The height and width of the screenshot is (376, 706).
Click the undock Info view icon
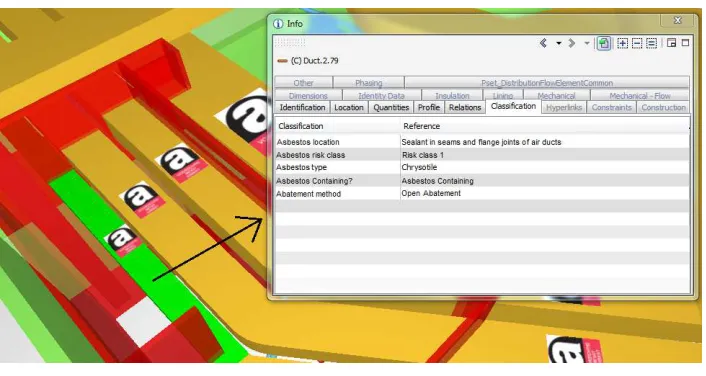(x=671, y=43)
